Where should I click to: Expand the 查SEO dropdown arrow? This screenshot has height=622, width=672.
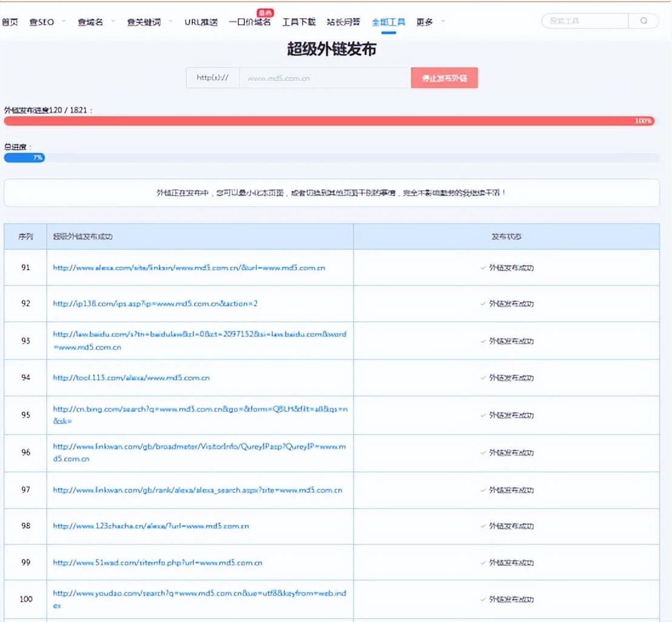[x=64, y=21]
